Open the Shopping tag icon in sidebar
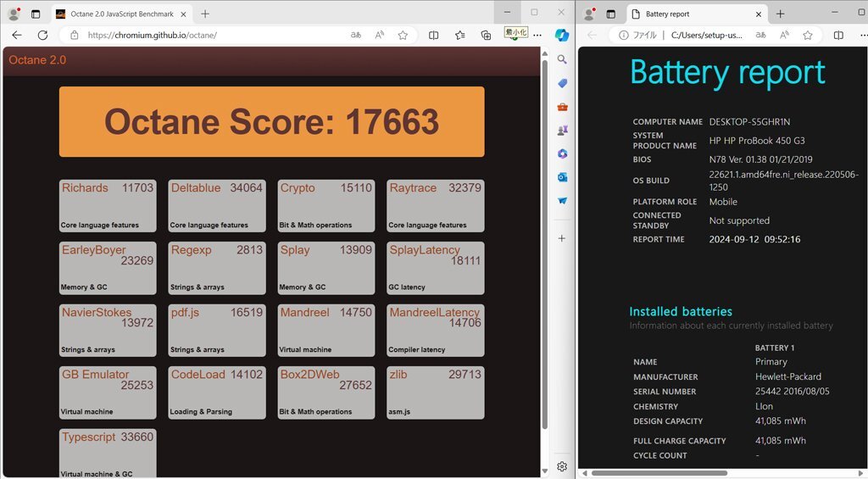The height and width of the screenshot is (479, 868). [561, 83]
